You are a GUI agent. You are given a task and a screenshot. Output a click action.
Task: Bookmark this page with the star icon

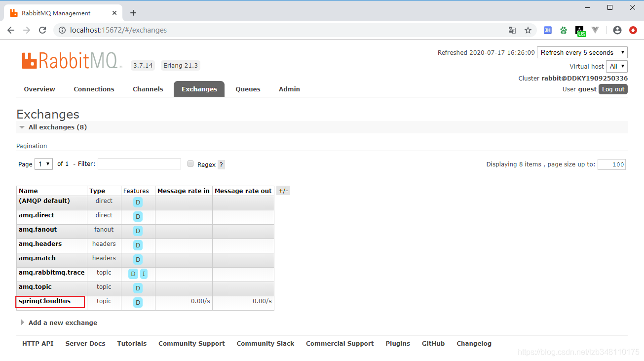pos(528,30)
